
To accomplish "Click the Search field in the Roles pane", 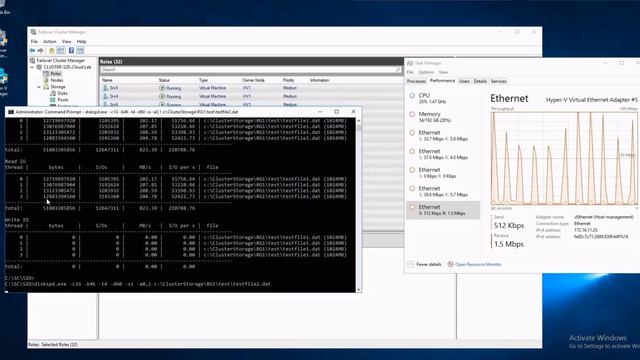I will pos(250,70).
